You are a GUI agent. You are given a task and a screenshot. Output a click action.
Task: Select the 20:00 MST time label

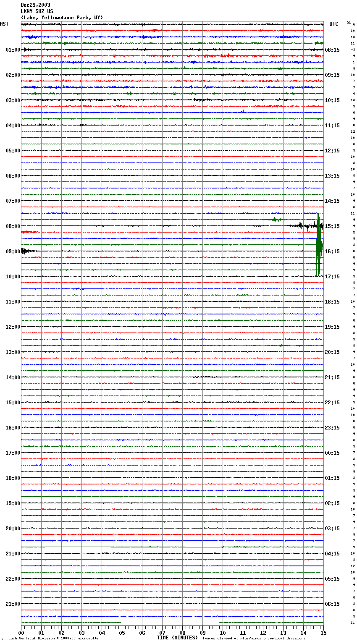(13, 529)
